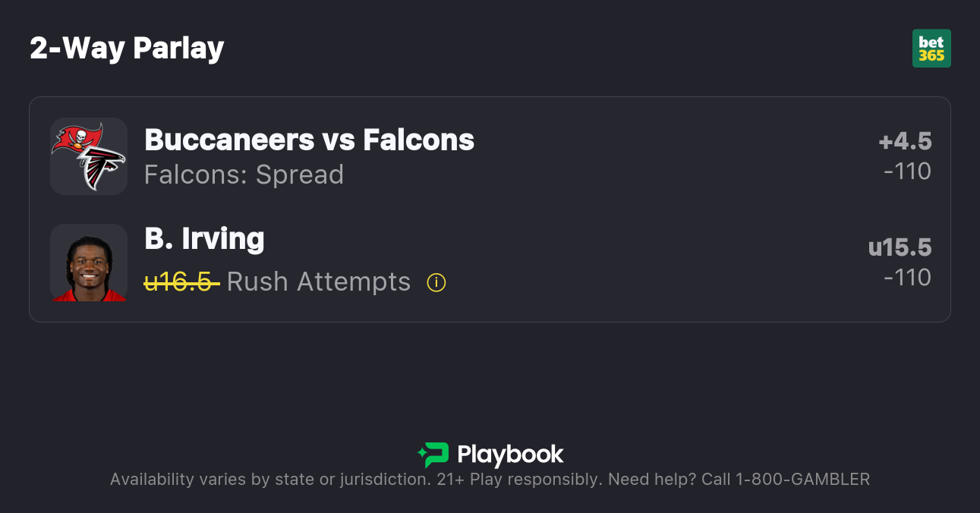Select the u15.5 rush attempts line
Screen dimensions: 980x513
point(900,247)
